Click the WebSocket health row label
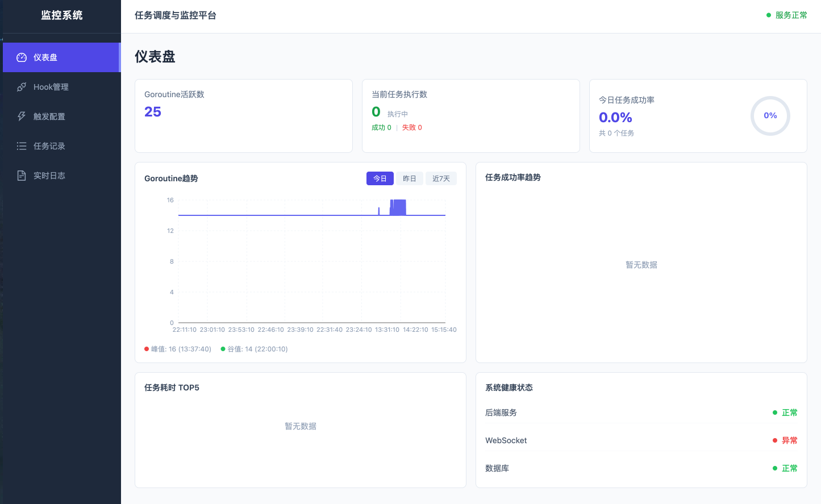 point(506,440)
